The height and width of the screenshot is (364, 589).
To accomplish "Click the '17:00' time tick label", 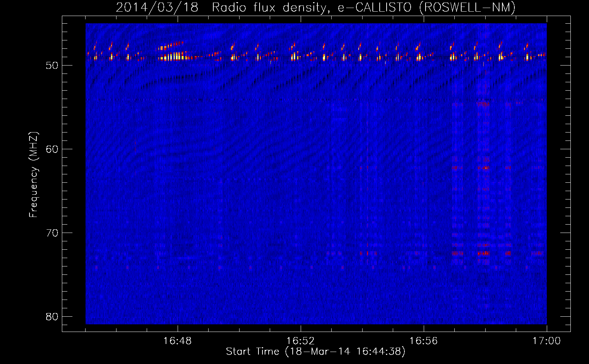I will 546,341.
